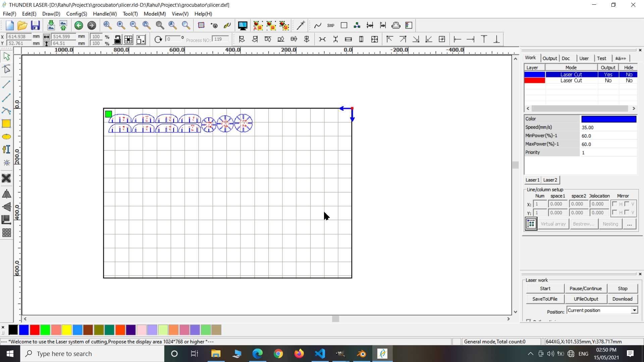This screenshot has width=644, height=362.
Task: Click the UFileOutput button
Action: (586, 299)
